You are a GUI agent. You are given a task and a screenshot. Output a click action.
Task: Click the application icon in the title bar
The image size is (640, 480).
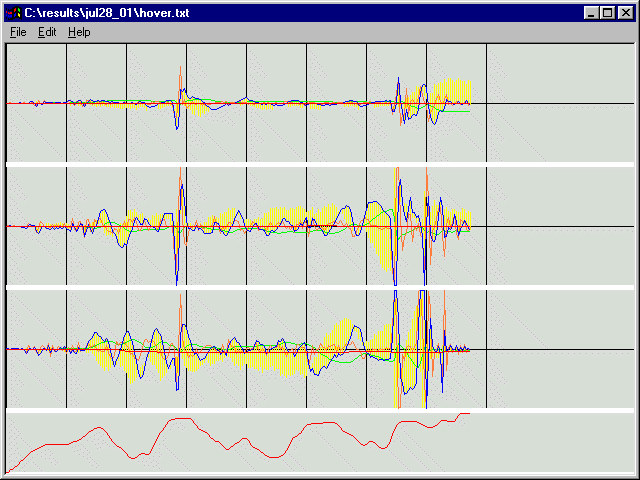click(13, 12)
